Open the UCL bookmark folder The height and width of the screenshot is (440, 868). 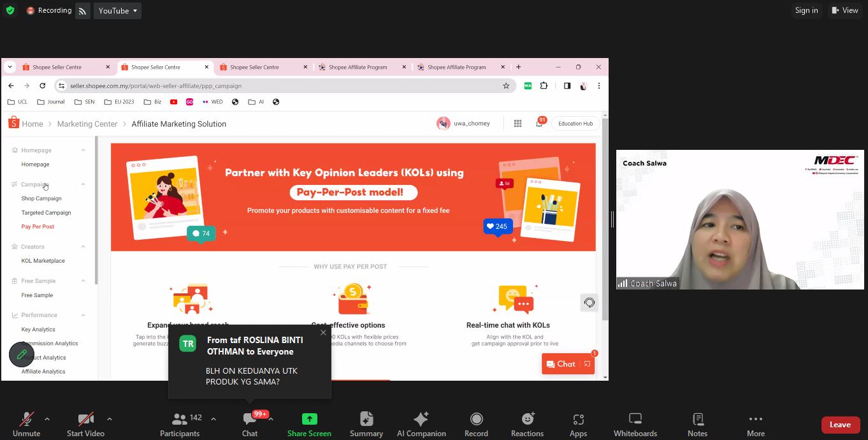point(18,102)
